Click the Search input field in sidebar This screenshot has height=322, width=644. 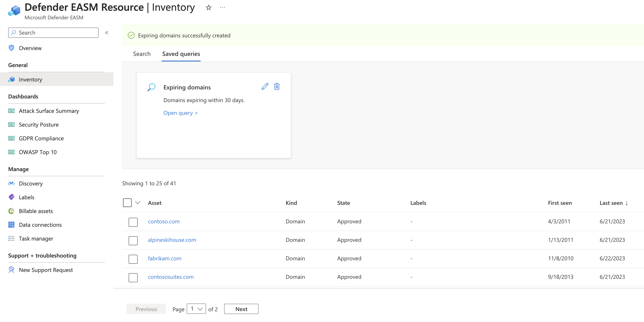point(53,32)
